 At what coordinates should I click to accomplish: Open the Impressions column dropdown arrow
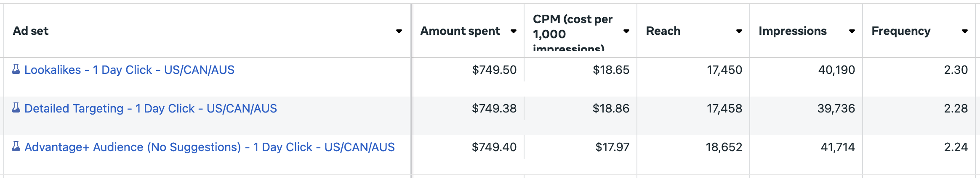coord(852,31)
